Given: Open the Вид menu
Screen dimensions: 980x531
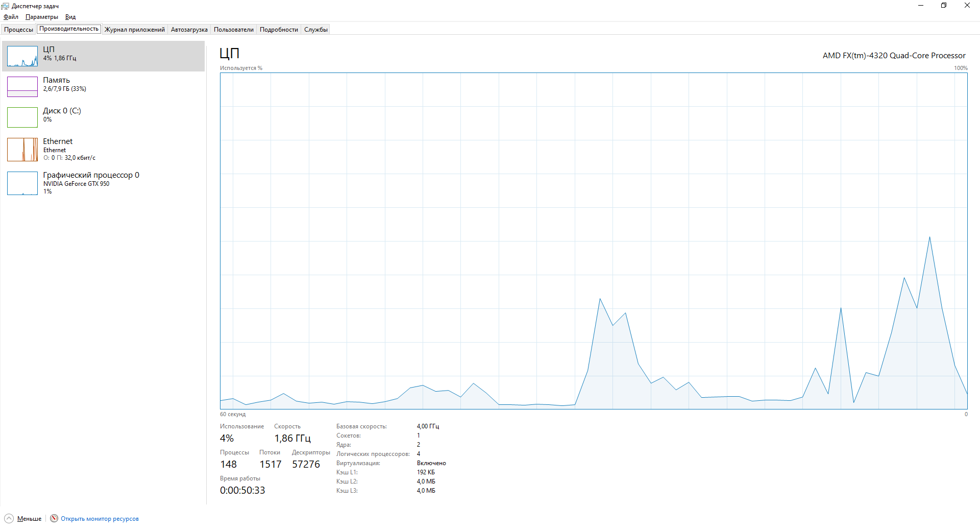Looking at the screenshot, I should [70, 17].
